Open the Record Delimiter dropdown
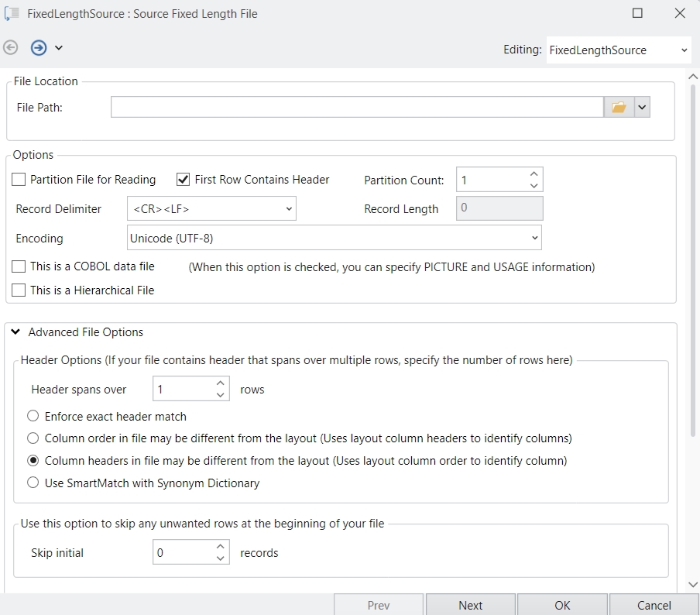This screenshot has height=615, width=700. (x=211, y=209)
